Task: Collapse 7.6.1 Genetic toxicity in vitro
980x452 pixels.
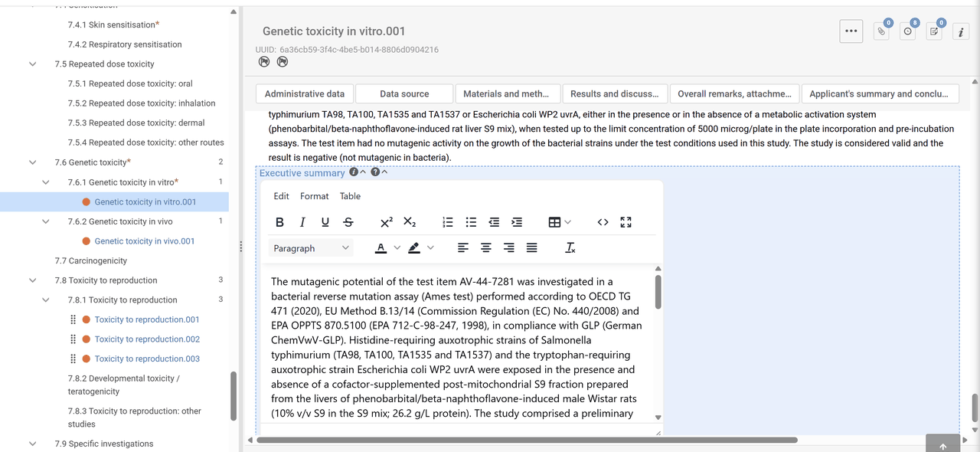Action: (47, 182)
